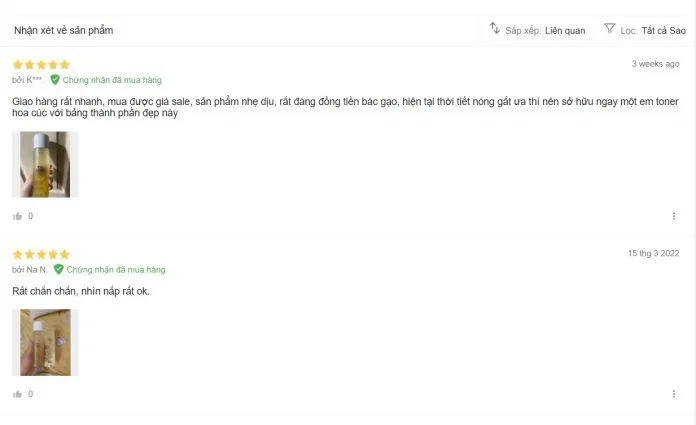
Task: Select reviewer name "bởi K***"
Action: (x=27, y=80)
